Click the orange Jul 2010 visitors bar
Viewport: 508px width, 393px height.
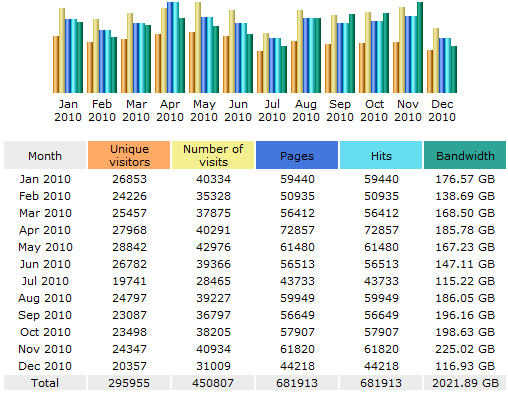pos(260,72)
